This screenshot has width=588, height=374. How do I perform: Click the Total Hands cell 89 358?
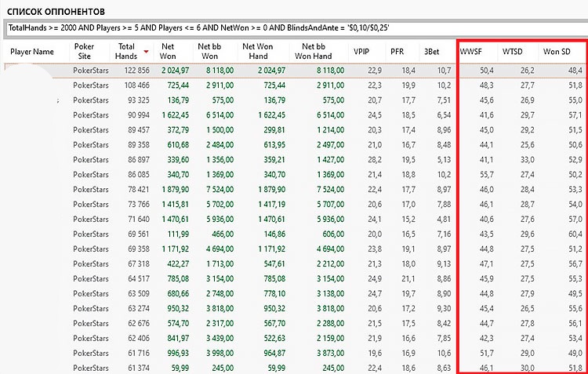point(137,145)
